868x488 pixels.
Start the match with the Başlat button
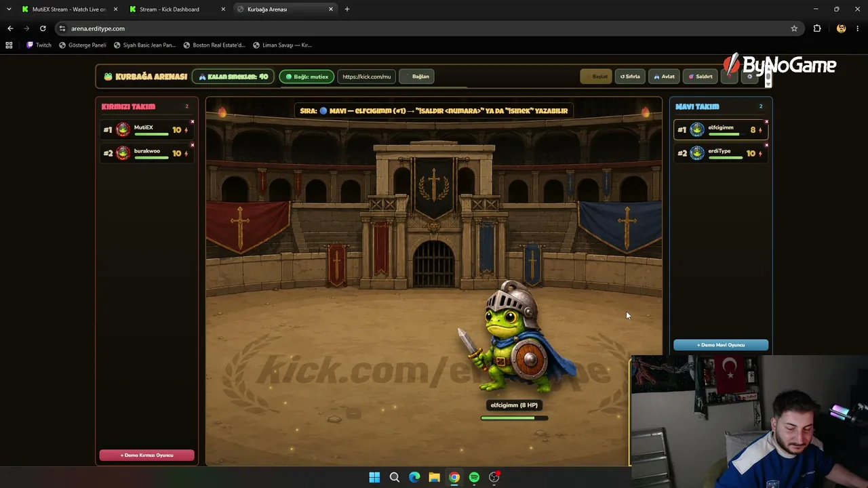tap(596, 77)
